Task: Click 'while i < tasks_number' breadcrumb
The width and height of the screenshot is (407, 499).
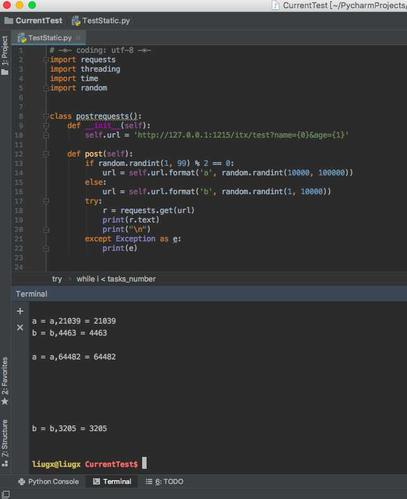Action: click(x=116, y=279)
